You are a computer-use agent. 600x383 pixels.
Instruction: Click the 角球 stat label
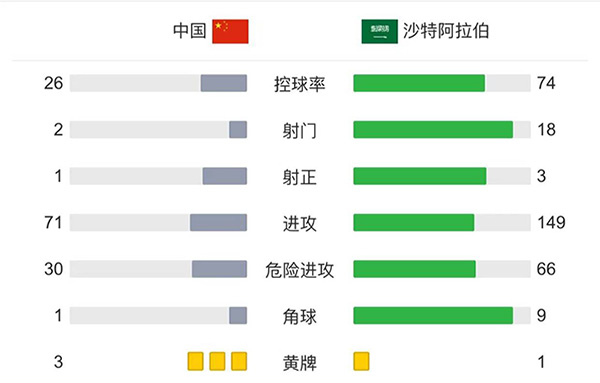click(x=300, y=316)
